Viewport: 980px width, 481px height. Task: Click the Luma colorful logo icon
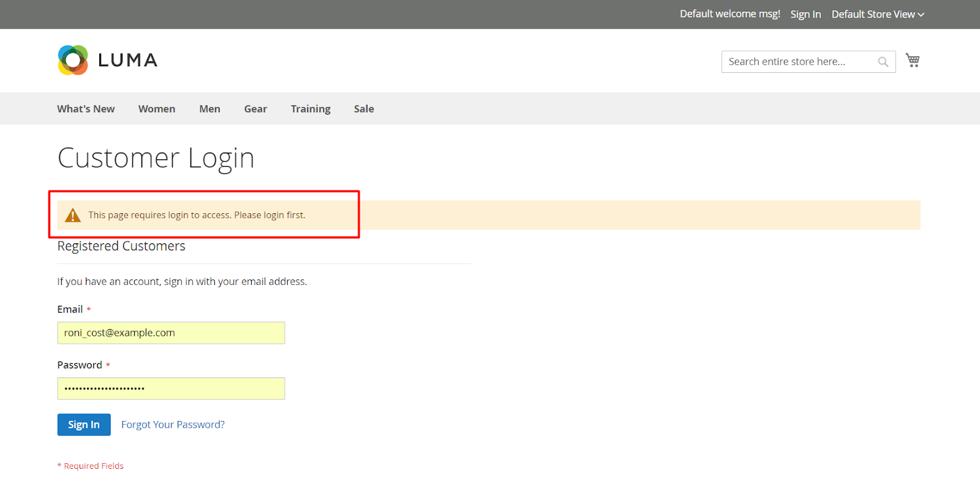pos(73,60)
